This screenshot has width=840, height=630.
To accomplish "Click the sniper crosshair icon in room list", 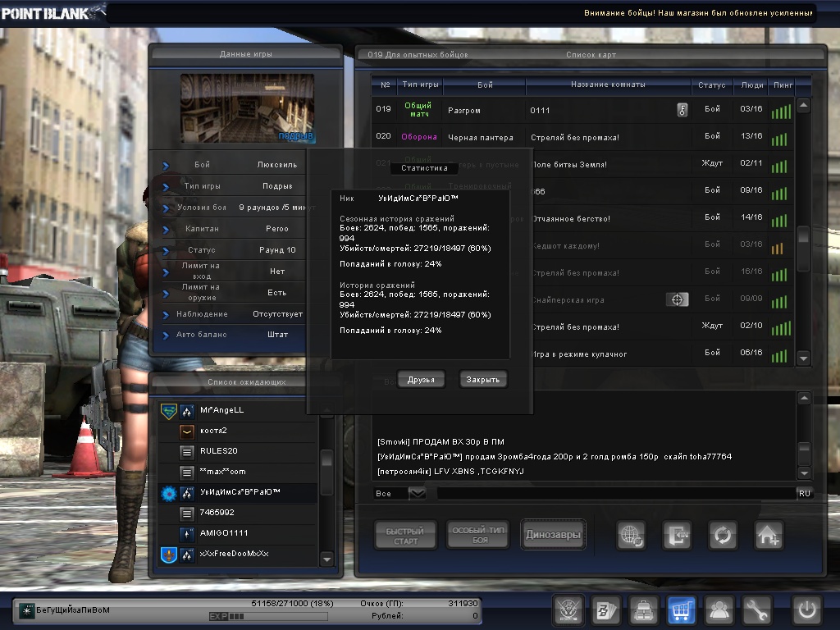I will 677,299.
